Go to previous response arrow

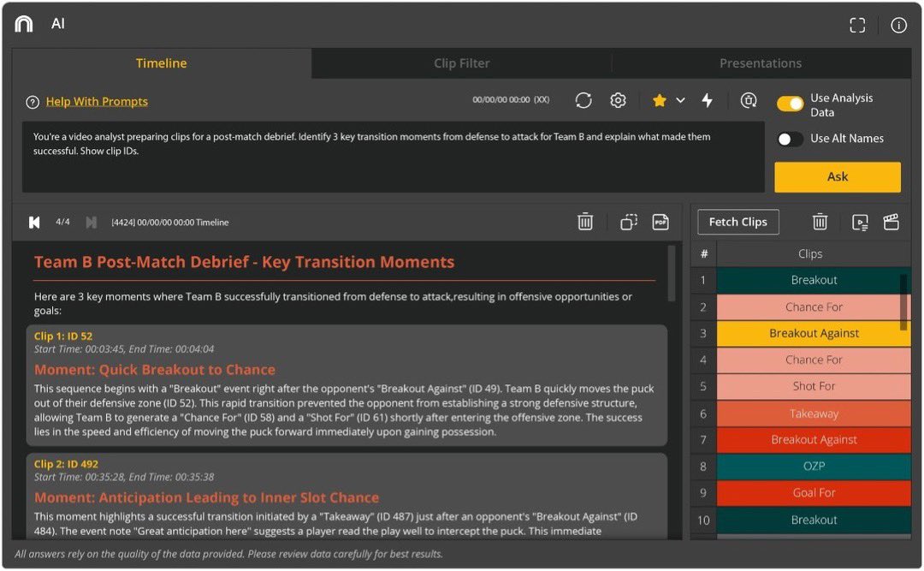tap(34, 223)
